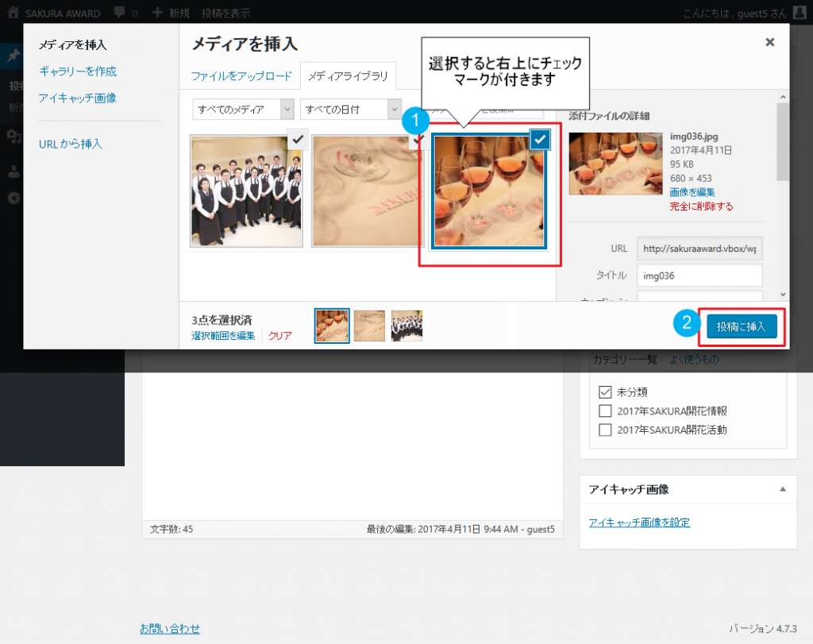Click the 最後の編集 timestamp text

[460, 530]
